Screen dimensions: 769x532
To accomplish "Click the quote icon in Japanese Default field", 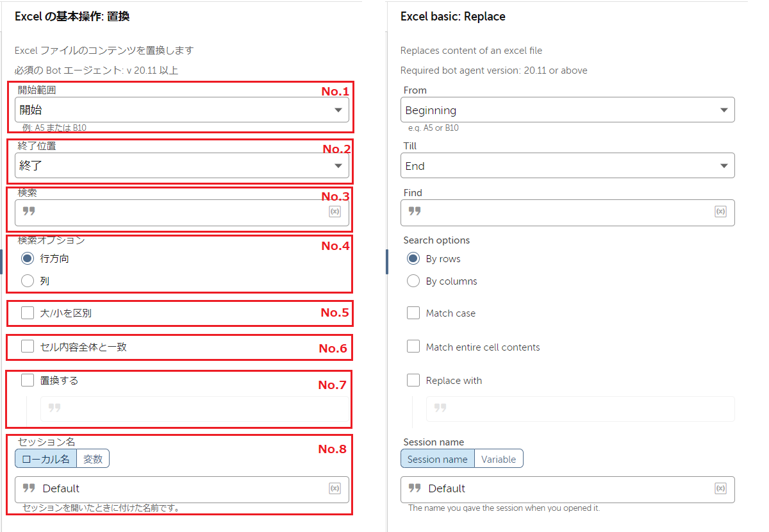I will [x=29, y=488].
